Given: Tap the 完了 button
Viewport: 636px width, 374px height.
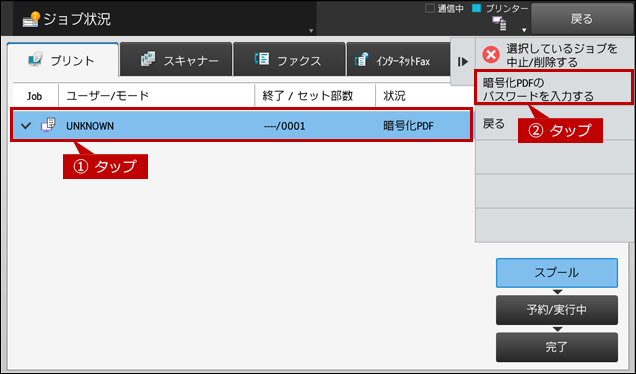Looking at the screenshot, I should tap(557, 347).
